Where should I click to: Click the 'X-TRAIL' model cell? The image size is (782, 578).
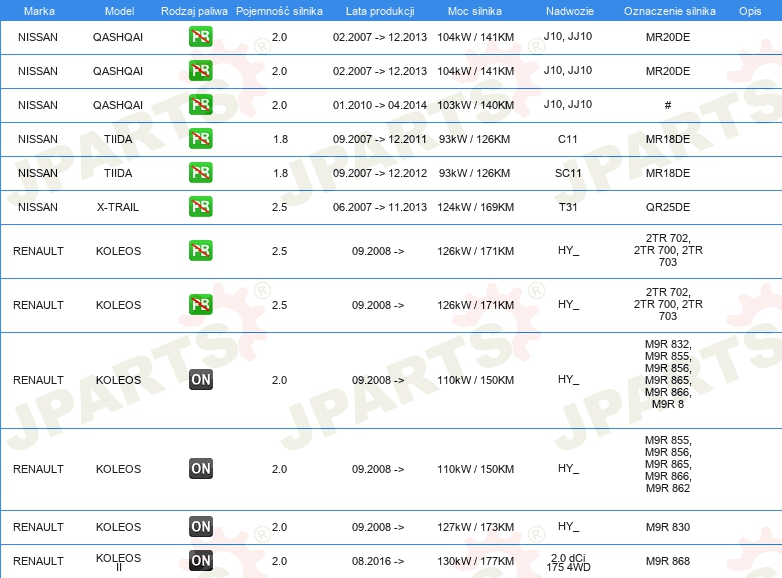pos(118,207)
